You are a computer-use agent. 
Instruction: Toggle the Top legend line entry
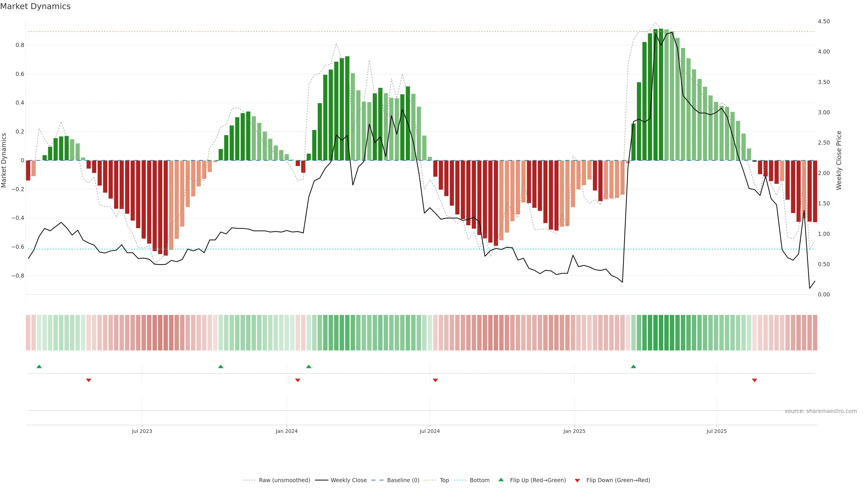(x=444, y=480)
